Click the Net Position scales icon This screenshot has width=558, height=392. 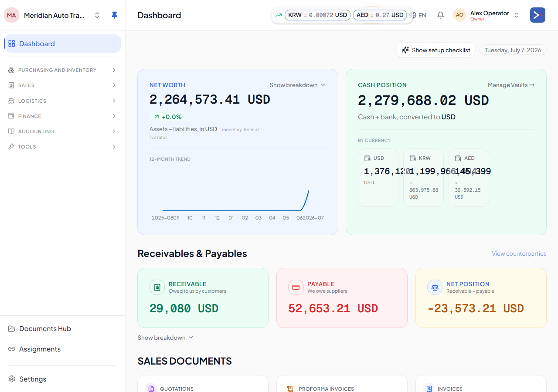pos(435,287)
